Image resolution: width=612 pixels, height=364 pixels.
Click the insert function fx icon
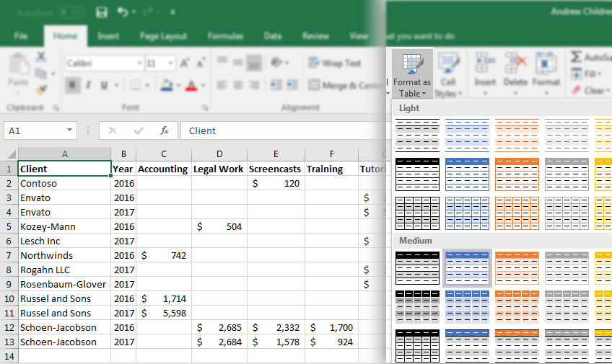coord(165,130)
